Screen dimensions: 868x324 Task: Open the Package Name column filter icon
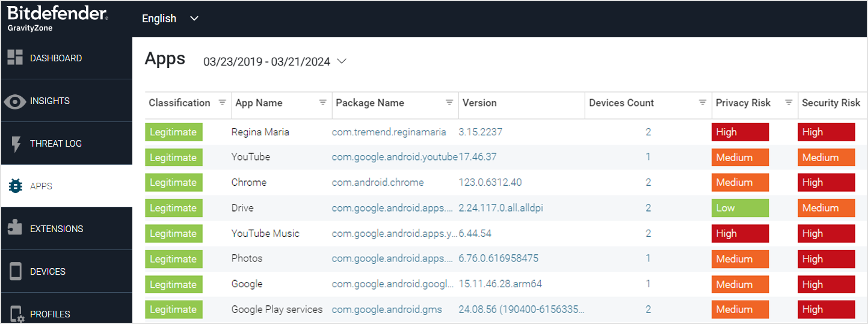[x=449, y=102]
